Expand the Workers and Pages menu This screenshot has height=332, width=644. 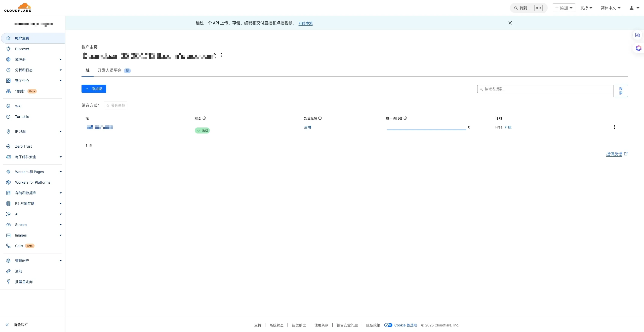[60, 172]
